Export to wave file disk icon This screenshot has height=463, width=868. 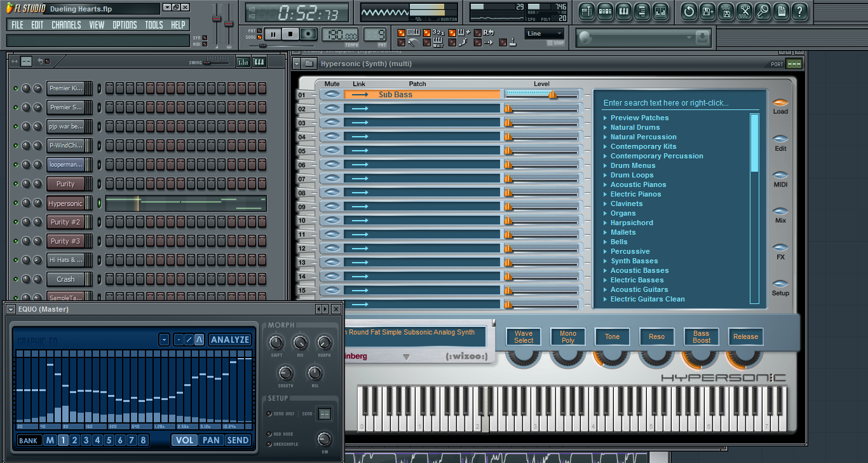tap(726, 11)
